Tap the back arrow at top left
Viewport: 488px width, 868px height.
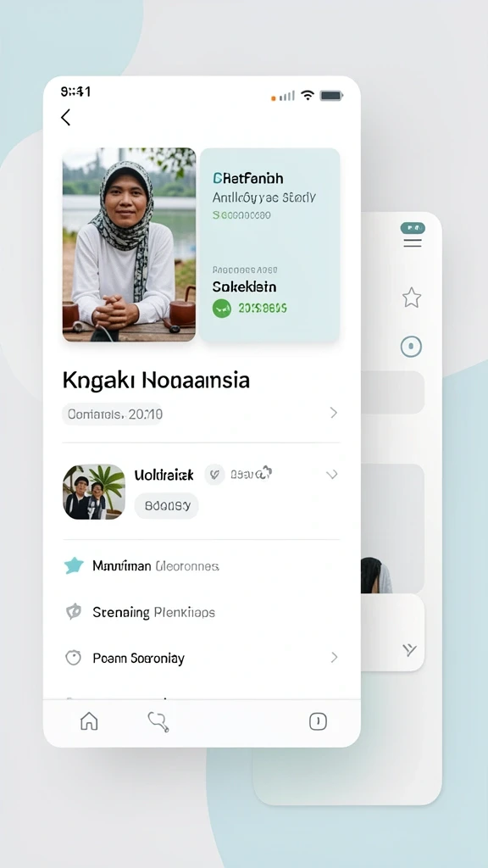(x=66, y=117)
